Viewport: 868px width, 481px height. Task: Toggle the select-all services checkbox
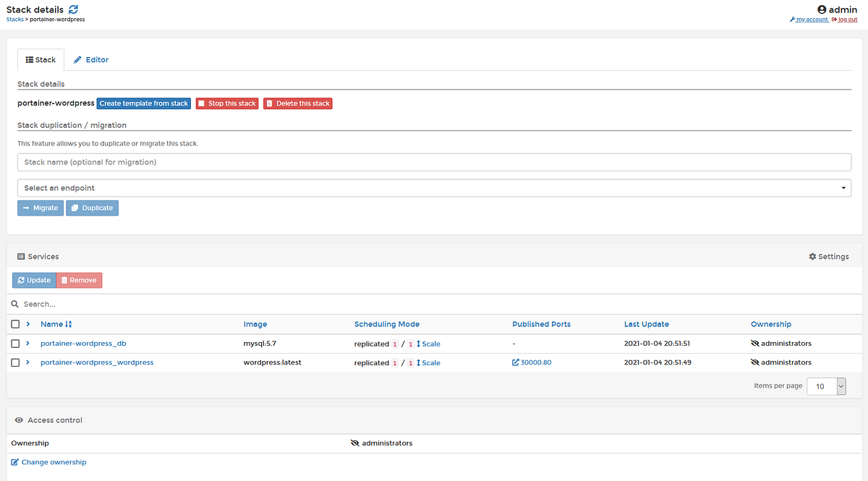(15, 324)
